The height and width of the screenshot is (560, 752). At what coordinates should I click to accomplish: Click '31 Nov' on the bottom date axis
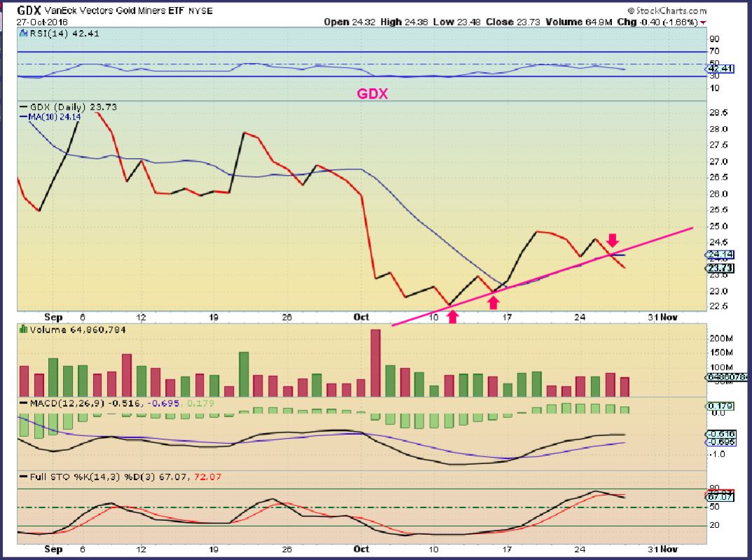coord(663,549)
